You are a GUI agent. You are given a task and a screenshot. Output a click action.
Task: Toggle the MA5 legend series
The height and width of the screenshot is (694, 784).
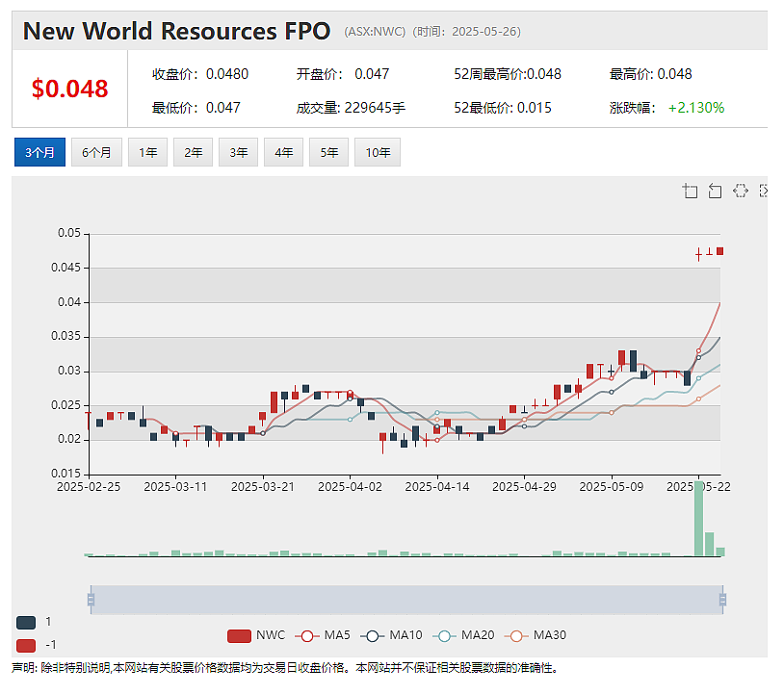pyautogui.click(x=323, y=635)
